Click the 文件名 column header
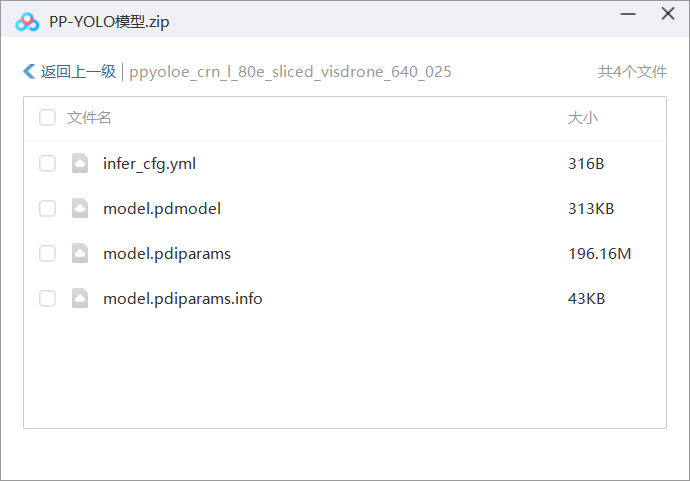Image resolution: width=690 pixels, height=481 pixels. (x=89, y=117)
